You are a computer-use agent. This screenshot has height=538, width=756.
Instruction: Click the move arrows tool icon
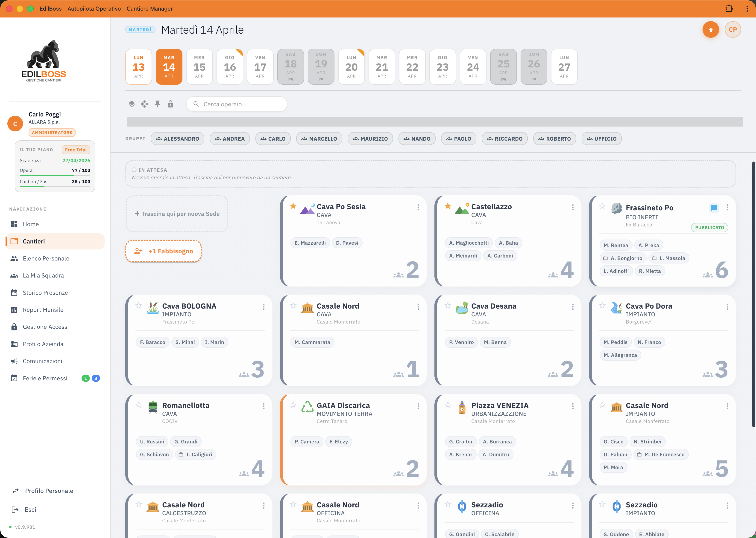145,104
